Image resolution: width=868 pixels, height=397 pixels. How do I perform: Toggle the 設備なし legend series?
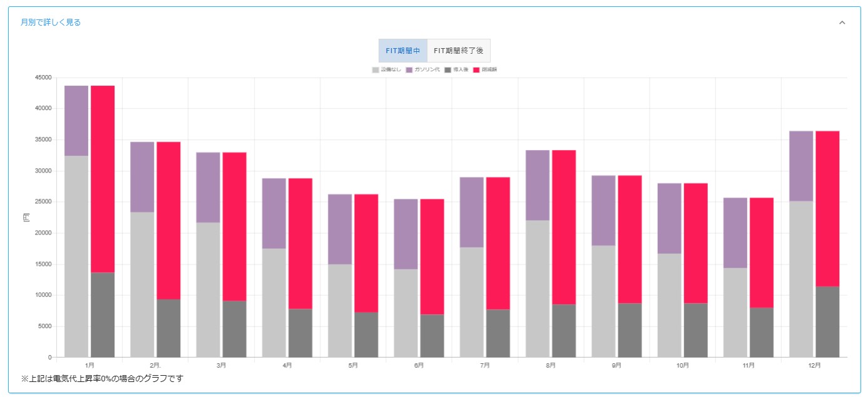pos(387,69)
